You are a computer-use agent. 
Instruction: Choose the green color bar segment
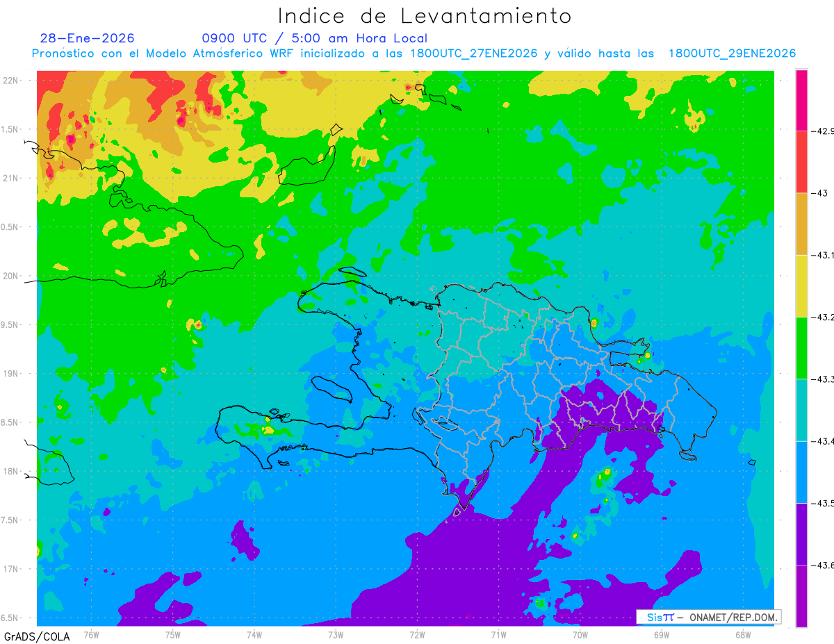pyautogui.click(x=801, y=348)
